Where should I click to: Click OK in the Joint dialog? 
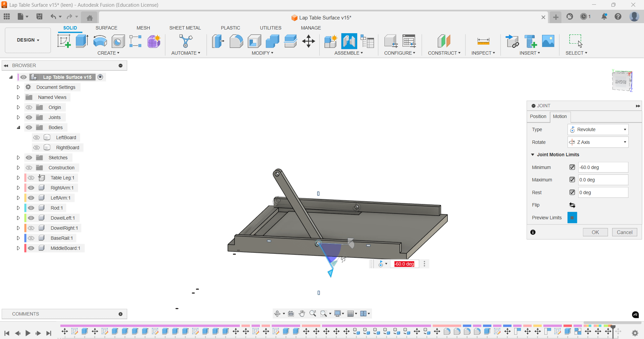(x=595, y=232)
